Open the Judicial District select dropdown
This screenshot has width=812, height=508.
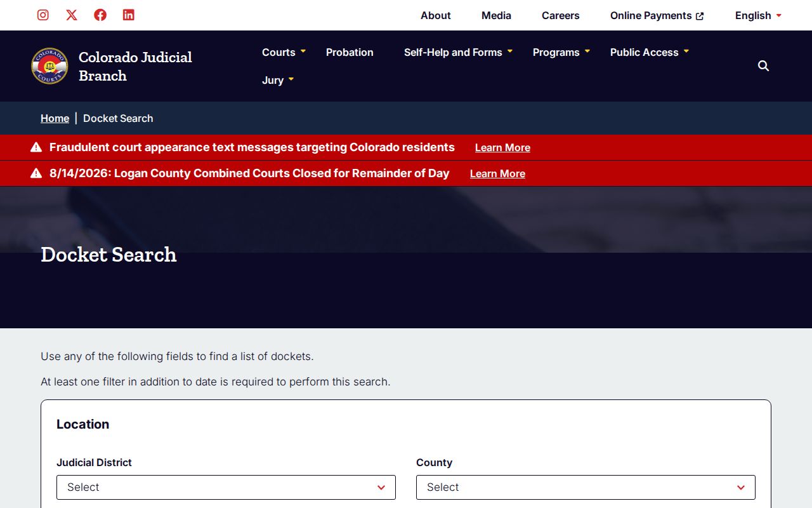(226, 487)
